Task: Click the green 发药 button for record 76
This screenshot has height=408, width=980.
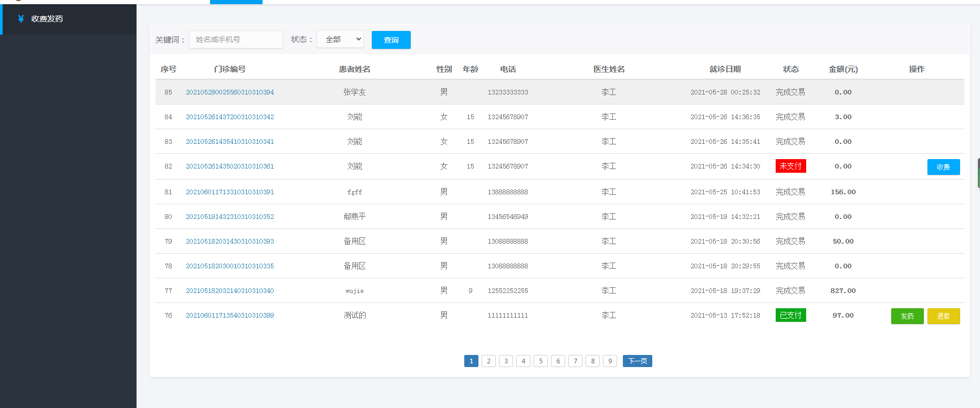Action: [x=907, y=316]
